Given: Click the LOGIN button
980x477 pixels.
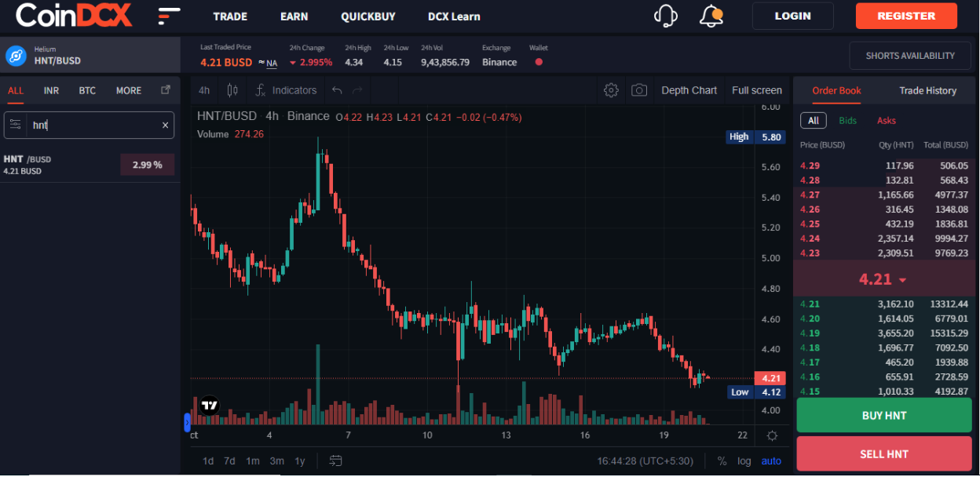Looking at the screenshot, I should pyautogui.click(x=792, y=16).
